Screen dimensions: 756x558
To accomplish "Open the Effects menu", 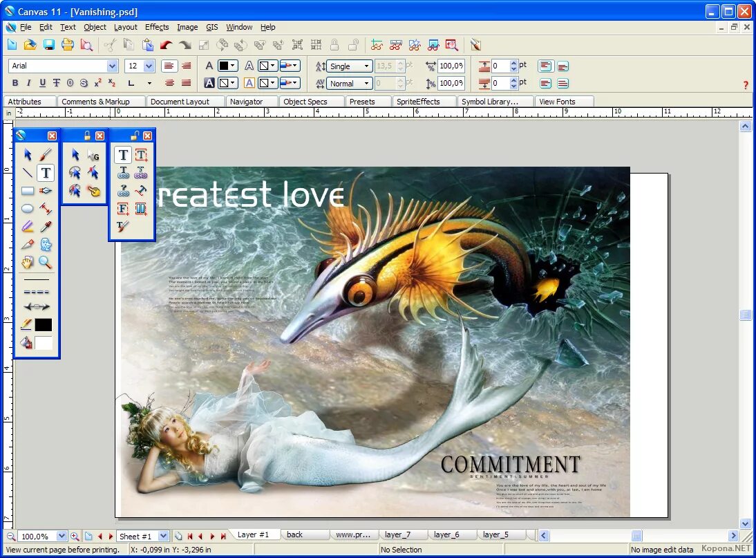I will [157, 27].
